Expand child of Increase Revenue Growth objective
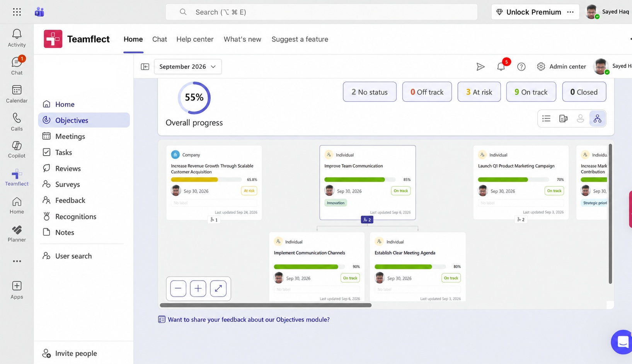 (214, 219)
